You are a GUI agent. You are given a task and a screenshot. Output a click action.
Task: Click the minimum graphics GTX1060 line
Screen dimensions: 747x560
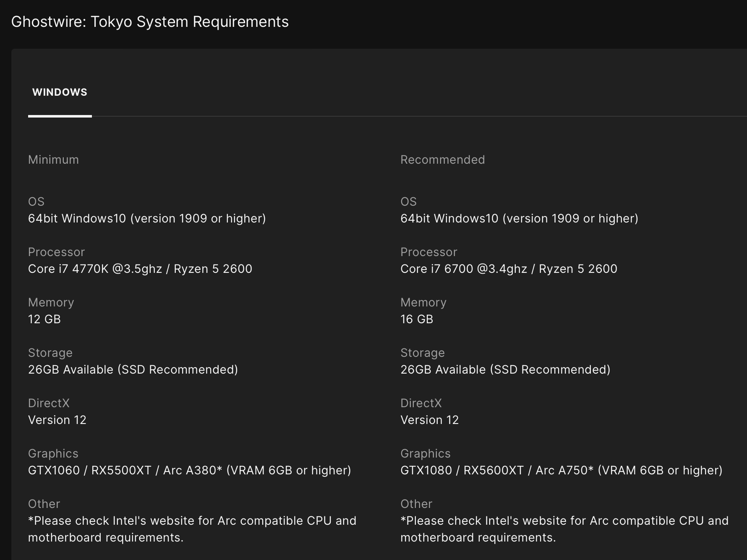[x=189, y=470]
